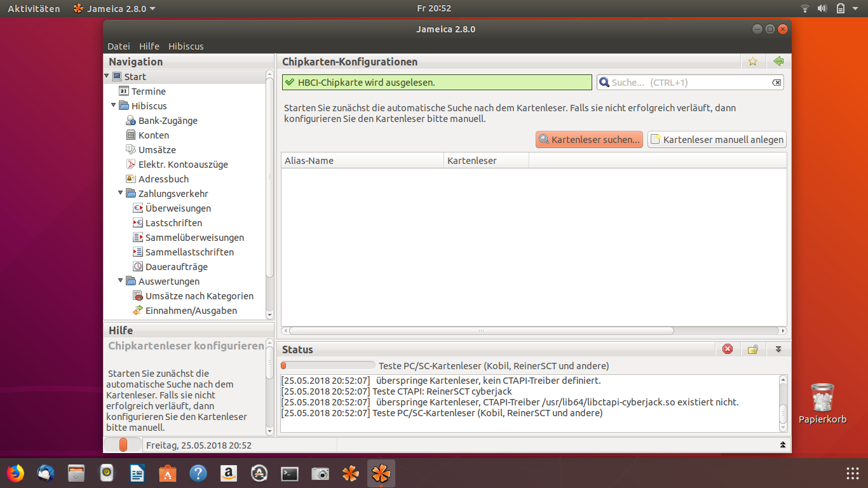Sort by the Alias-Name column header

click(x=362, y=161)
